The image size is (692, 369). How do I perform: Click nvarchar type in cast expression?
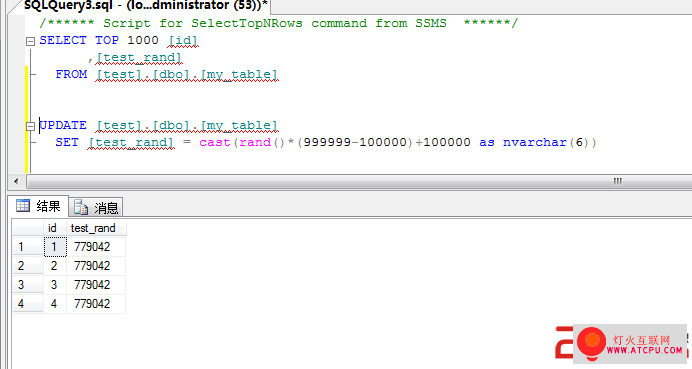pos(535,142)
